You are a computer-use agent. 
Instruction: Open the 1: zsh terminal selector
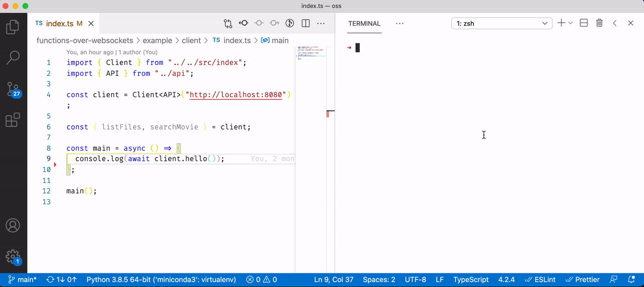[x=502, y=23]
